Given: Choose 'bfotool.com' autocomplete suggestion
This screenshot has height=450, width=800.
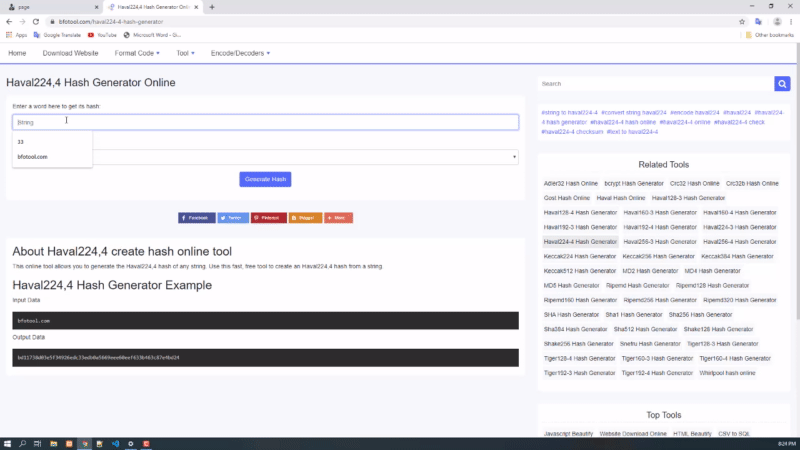Looking at the screenshot, I should point(32,157).
